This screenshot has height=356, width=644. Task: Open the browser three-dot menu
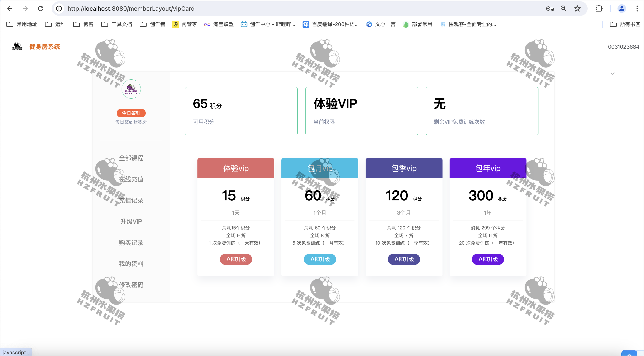pos(637,9)
